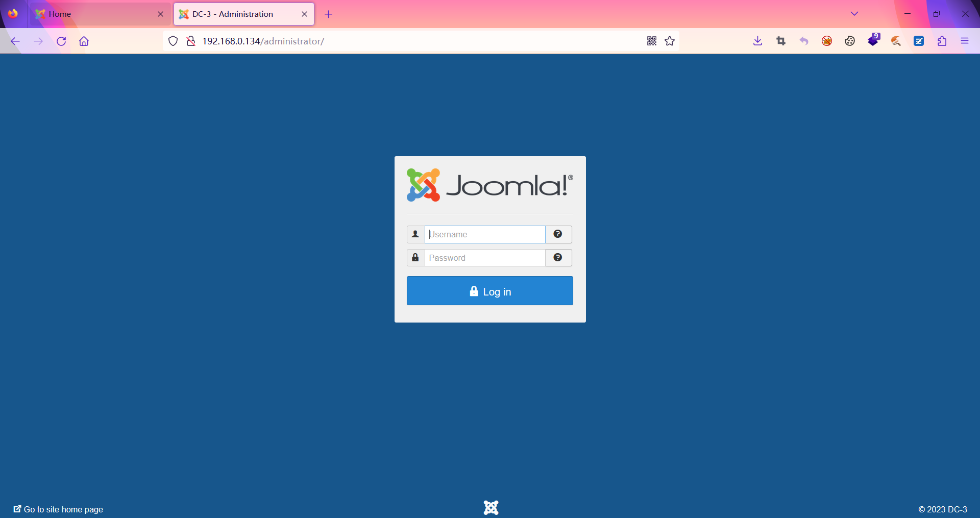Image resolution: width=980 pixels, height=518 pixels.
Task: Go back to the previous page
Action: point(15,41)
